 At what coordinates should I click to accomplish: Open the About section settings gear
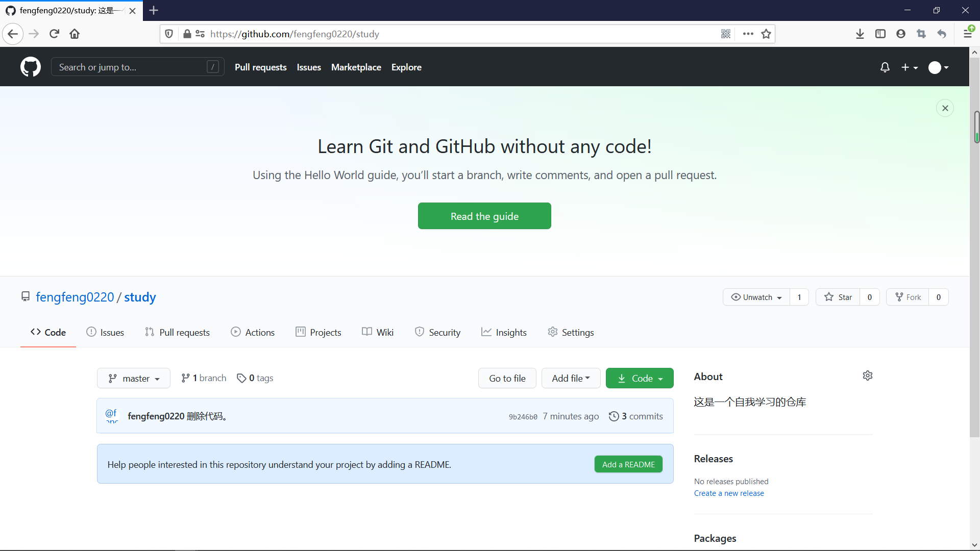point(868,376)
